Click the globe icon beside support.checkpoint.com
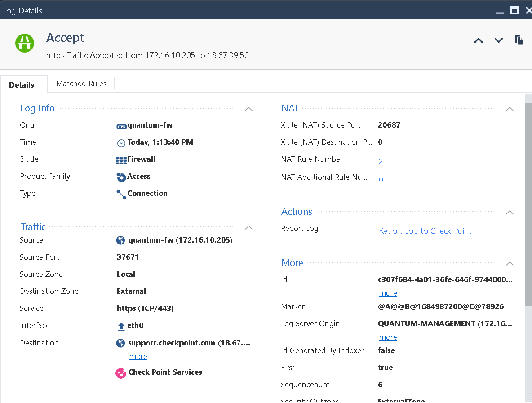Screen dimensions: 532x403 [x=120, y=342]
